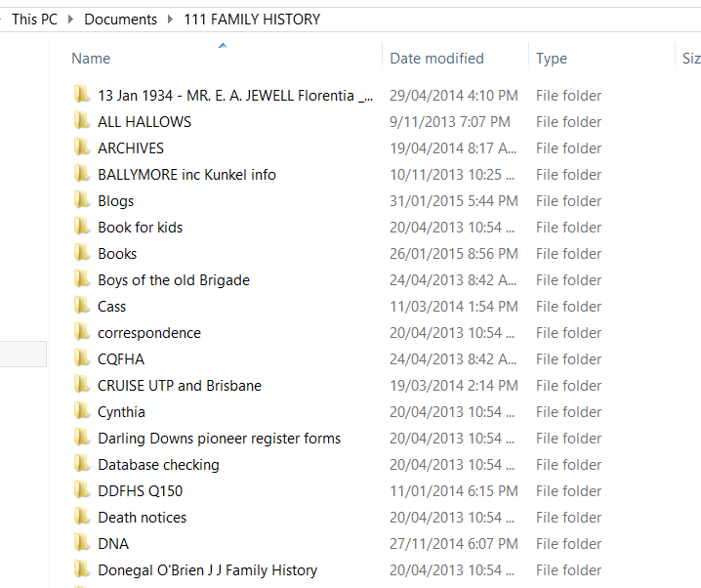Expand breadcrumb arrow after Documents
Viewport: 701px width, 588px height.
tap(171, 20)
